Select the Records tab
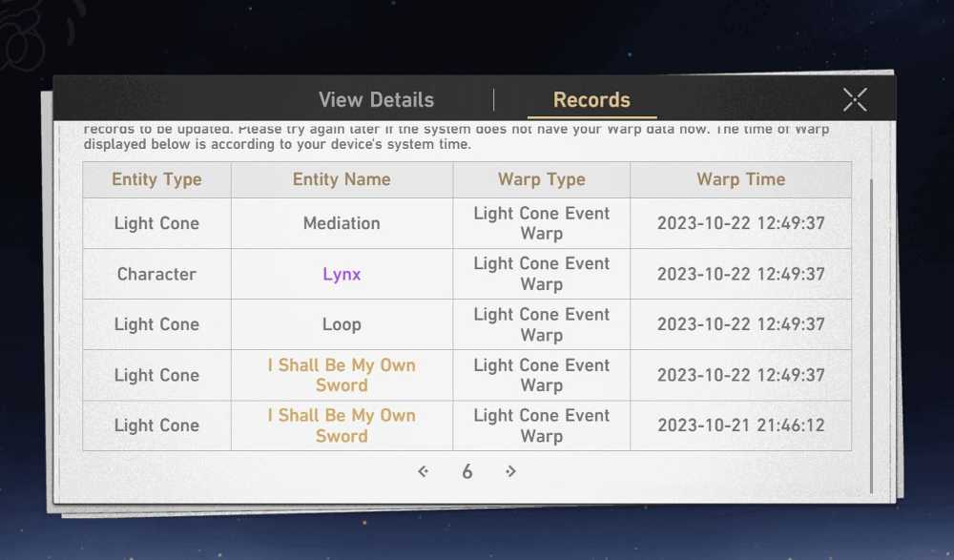954x560 pixels. (591, 100)
